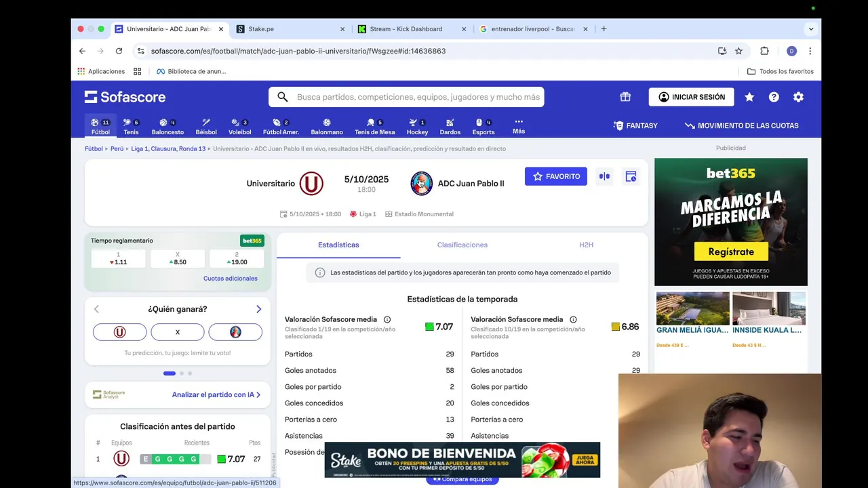Image resolution: width=868 pixels, height=488 pixels.
Task: Open a new browser tab
Action: pos(604,29)
